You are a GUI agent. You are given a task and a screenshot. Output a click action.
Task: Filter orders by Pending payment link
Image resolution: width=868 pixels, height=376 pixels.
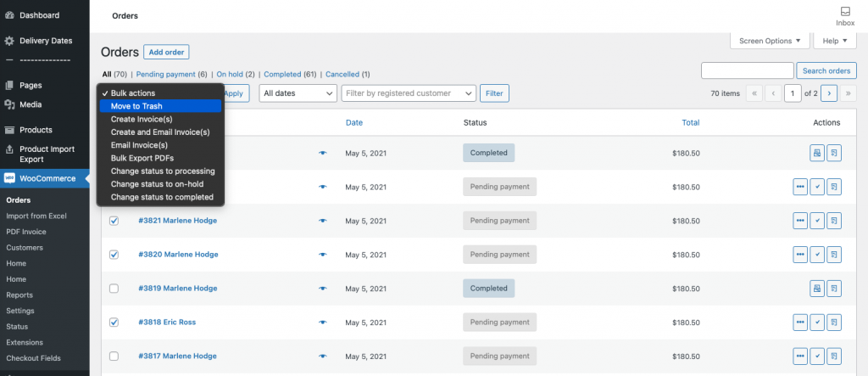coord(165,75)
